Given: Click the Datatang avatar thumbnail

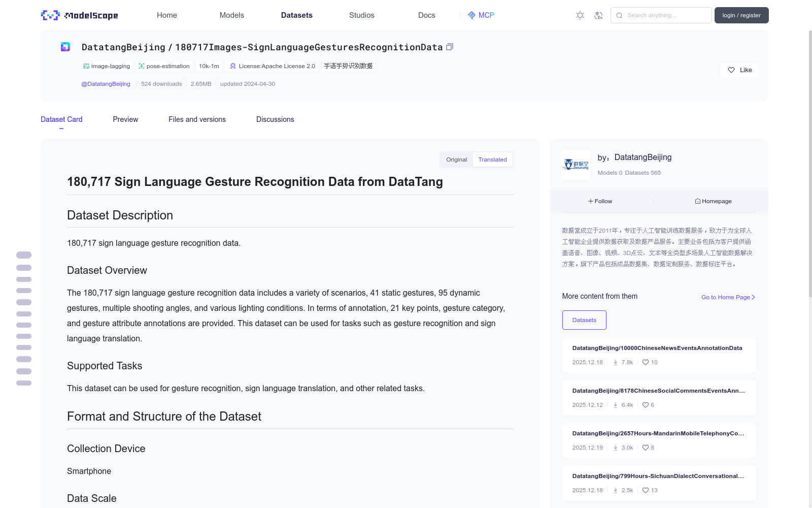Looking at the screenshot, I should [x=576, y=165].
